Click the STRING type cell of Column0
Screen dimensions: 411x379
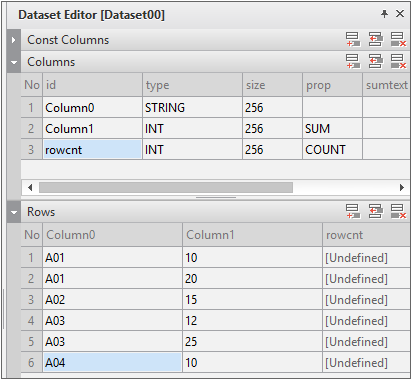[192, 107]
